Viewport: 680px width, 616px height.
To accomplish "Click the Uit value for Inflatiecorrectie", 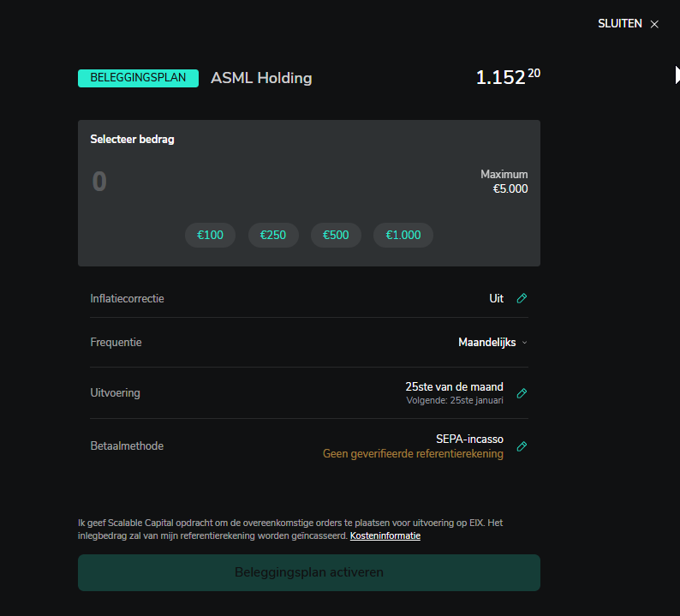I will click(496, 298).
